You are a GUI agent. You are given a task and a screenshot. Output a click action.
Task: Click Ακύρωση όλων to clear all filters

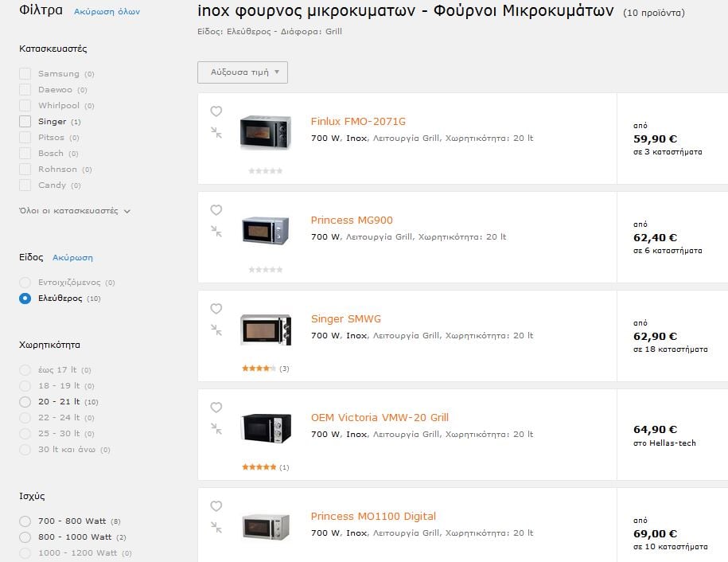pyautogui.click(x=107, y=12)
